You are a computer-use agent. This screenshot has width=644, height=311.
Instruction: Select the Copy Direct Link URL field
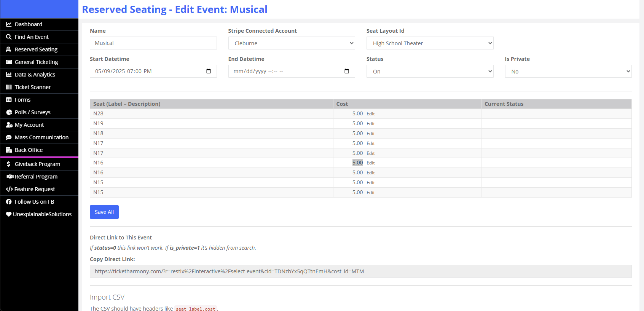tap(360, 271)
